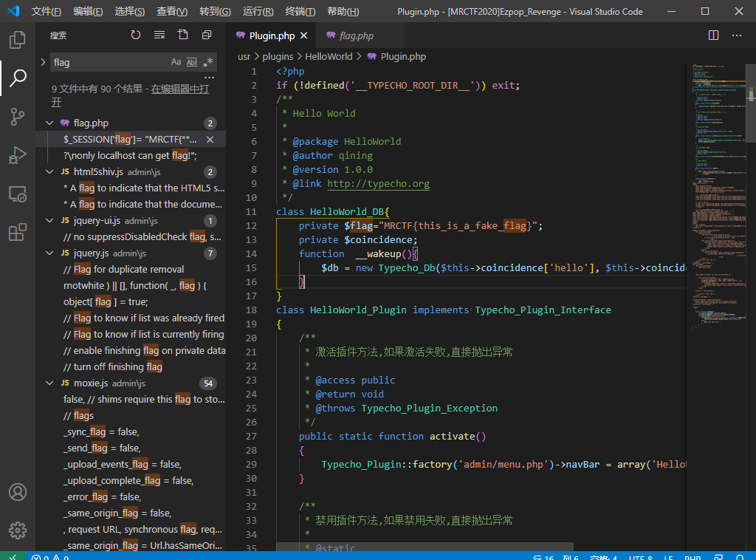The image size is (756, 560).
Task: Click the class HelloWorld_DB code line
Action: 333,212
